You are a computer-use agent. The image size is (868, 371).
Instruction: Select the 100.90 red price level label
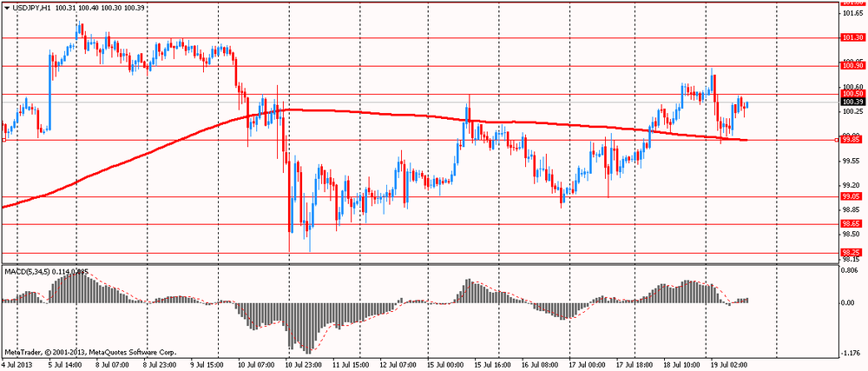(x=852, y=66)
